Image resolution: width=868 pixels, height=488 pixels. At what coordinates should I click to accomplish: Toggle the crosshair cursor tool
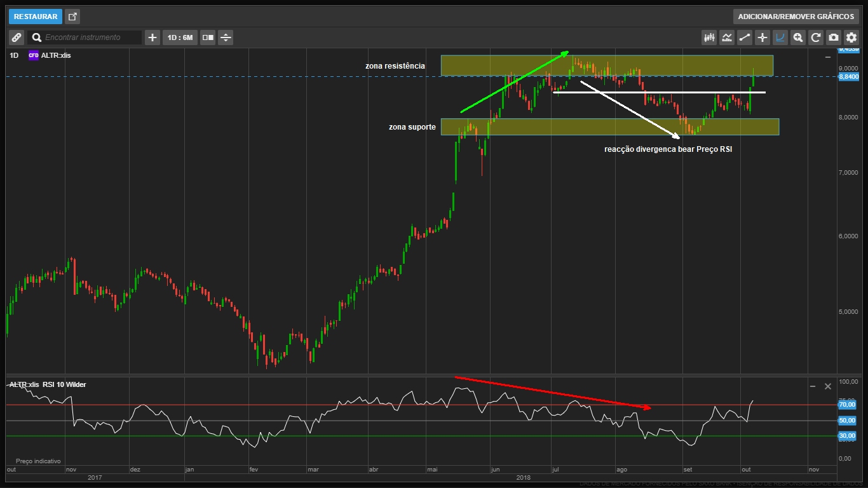(763, 37)
